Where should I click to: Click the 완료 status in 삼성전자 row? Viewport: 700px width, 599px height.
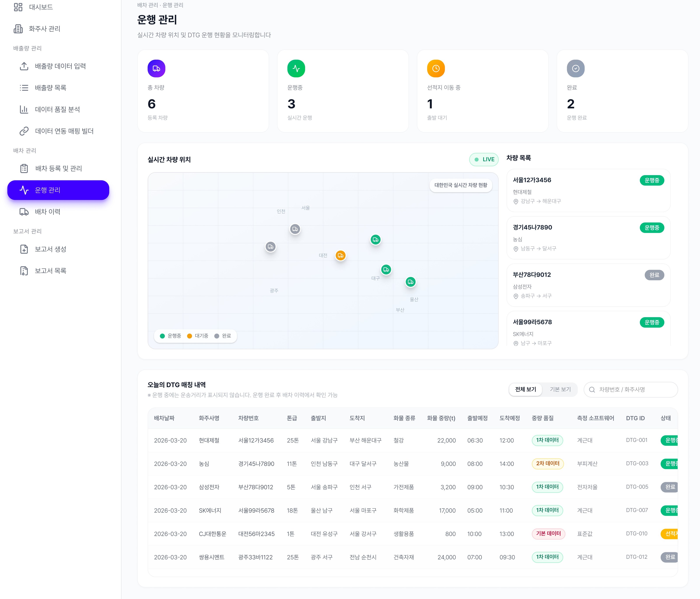tap(670, 487)
